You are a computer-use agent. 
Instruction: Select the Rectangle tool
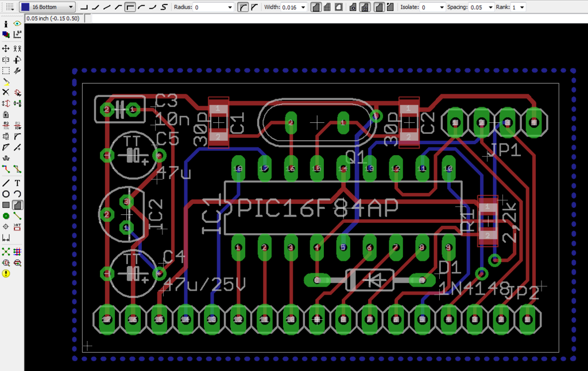[x=6, y=205]
